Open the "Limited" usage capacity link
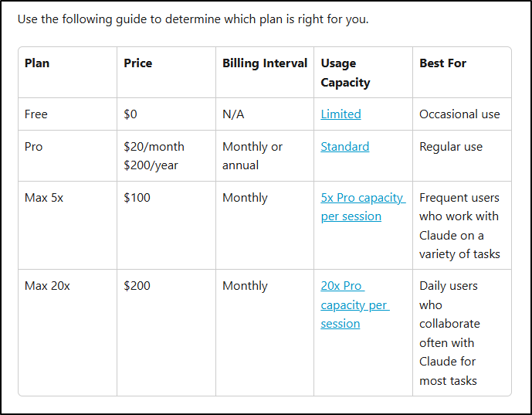This screenshot has width=532, height=415. coord(341,114)
